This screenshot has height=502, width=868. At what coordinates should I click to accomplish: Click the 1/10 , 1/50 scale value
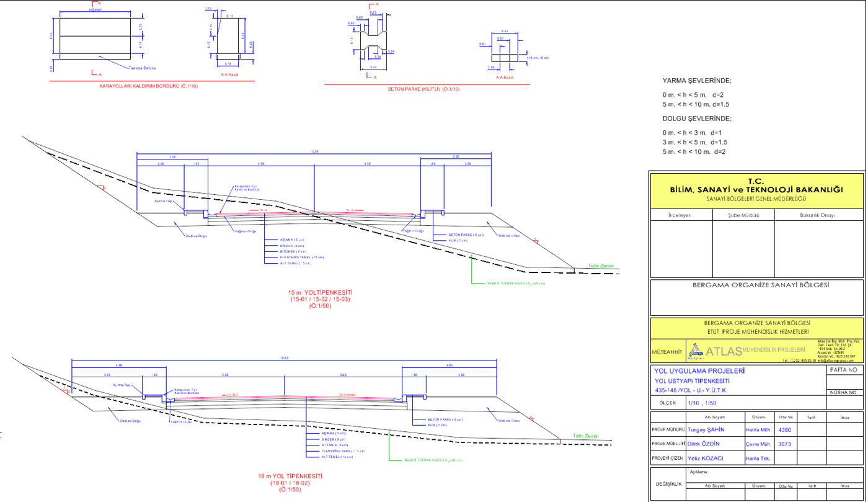(x=704, y=402)
